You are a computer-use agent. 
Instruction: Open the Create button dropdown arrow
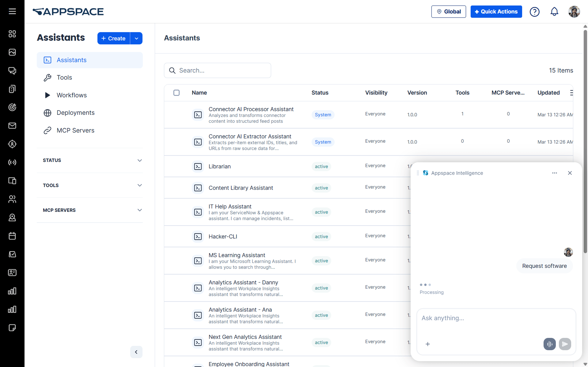tap(137, 38)
